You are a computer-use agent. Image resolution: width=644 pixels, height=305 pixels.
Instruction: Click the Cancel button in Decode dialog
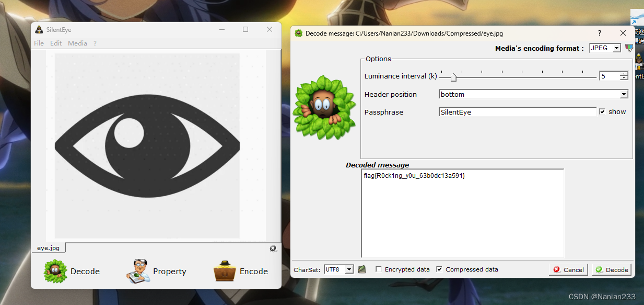click(568, 269)
